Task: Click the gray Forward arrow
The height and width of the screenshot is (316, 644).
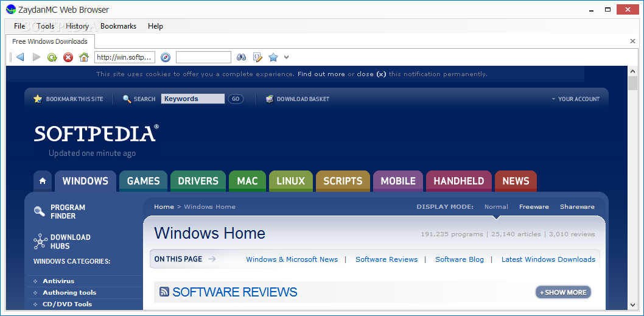Action: click(x=36, y=57)
